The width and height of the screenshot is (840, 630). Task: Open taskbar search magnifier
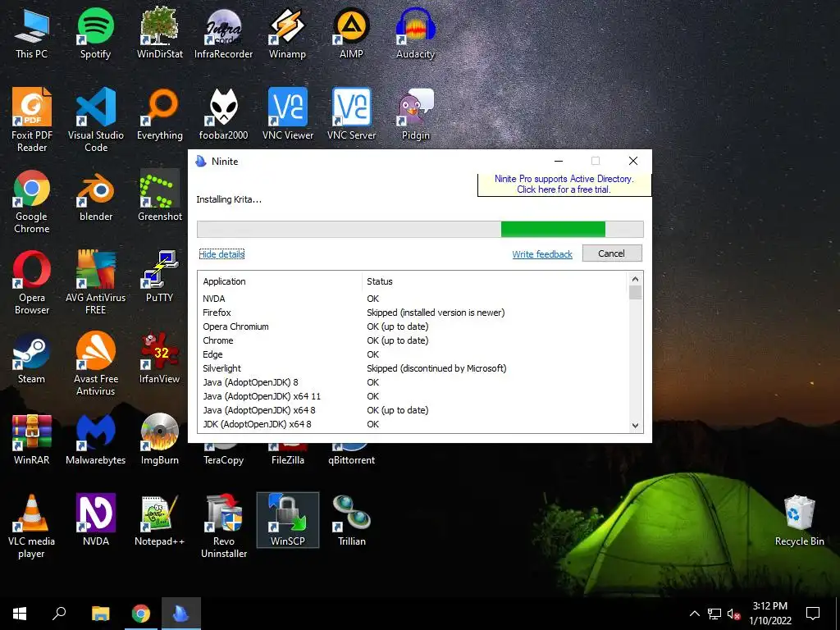tap(59, 614)
